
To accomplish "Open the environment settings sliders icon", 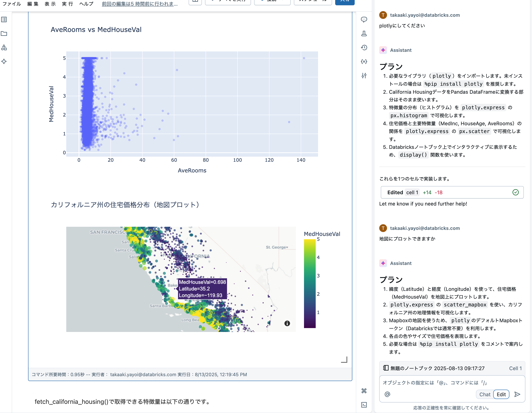I will (364, 76).
